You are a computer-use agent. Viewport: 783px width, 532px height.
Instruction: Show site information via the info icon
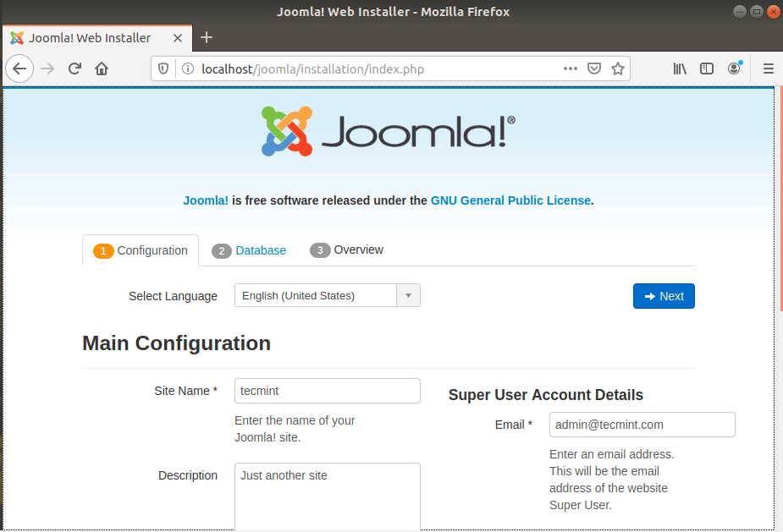pyautogui.click(x=188, y=69)
